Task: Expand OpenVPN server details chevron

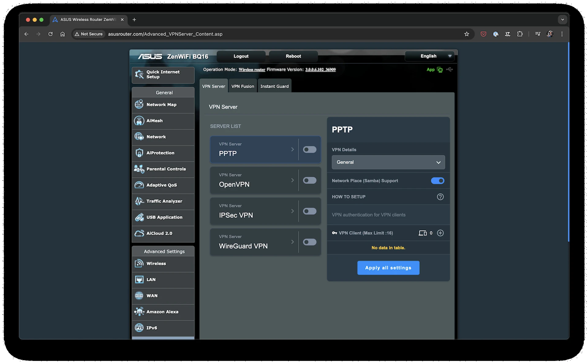Action: click(292, 180)
